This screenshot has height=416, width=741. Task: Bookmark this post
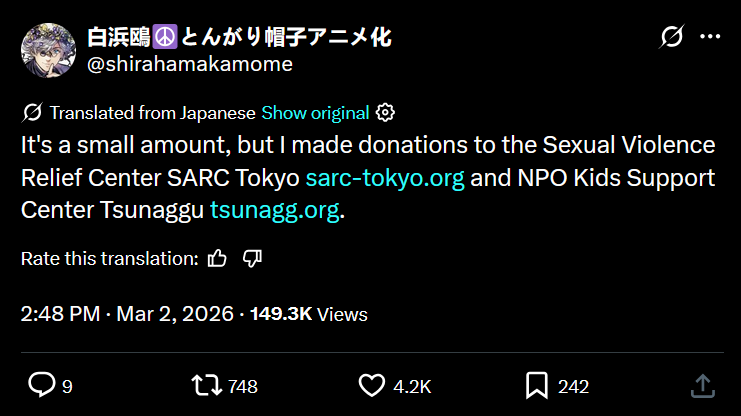(x=536, y=385)
